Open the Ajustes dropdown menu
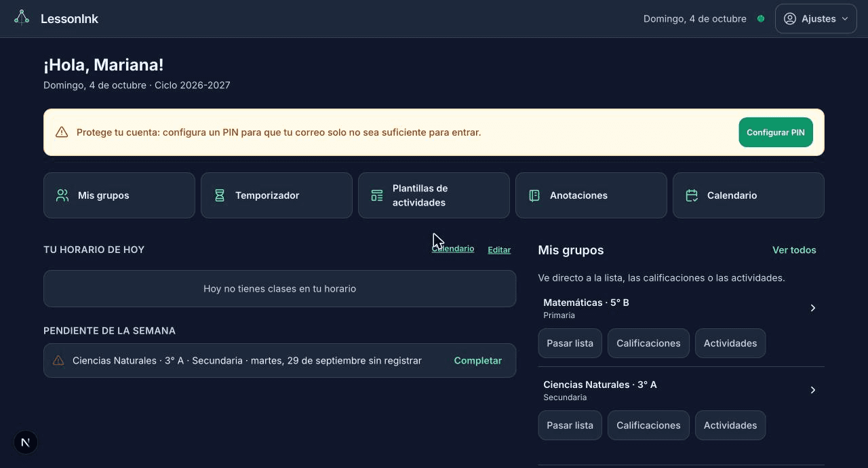This screenshot has width=868, height=468. (x=816, y=19)
